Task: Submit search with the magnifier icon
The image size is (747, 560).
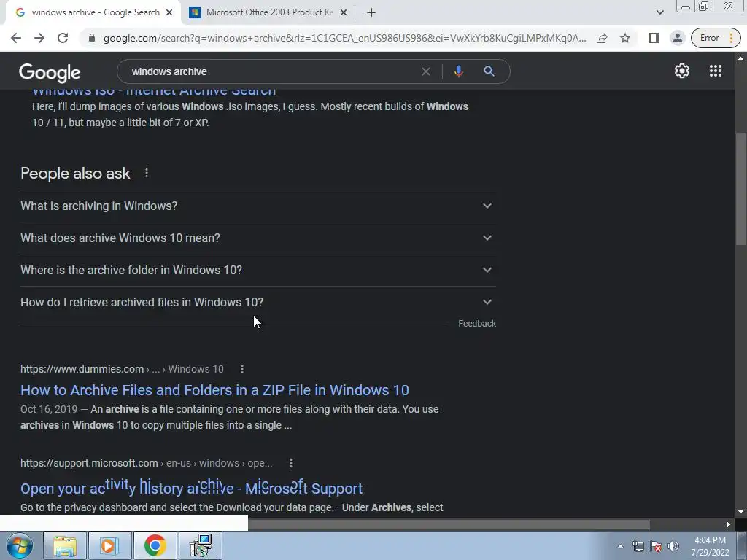Action: point(489,71)
